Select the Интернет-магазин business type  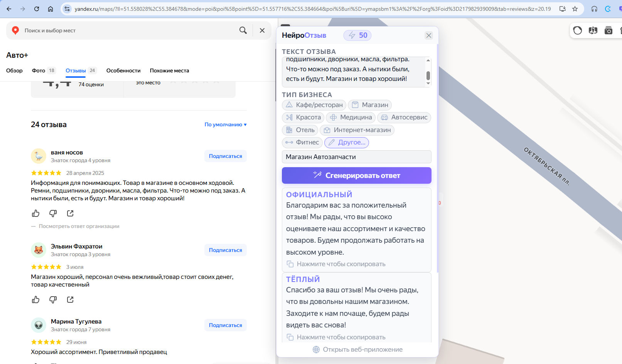tap(357, 130)
